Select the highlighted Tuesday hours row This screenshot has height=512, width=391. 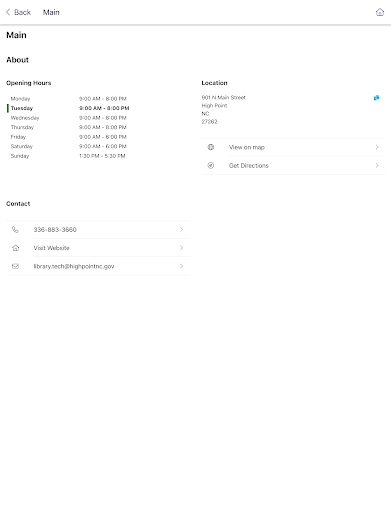point(68,108)
